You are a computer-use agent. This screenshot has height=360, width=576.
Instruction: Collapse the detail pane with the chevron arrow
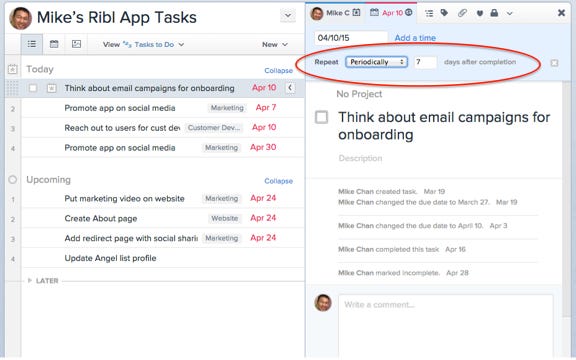point(290,88)
